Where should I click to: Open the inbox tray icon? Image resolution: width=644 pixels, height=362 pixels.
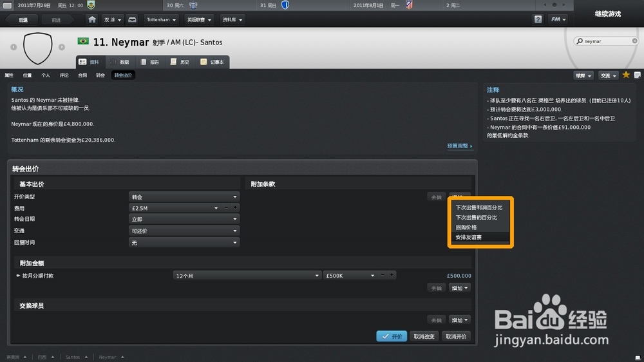(132, 19)
